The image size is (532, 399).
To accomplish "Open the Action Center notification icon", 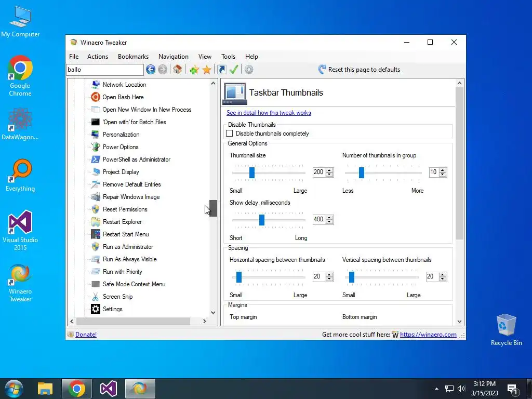I will coord(512,389).
